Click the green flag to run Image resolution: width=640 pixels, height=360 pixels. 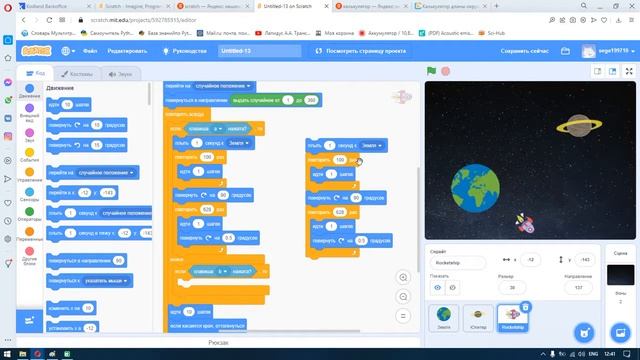[431, 71]
